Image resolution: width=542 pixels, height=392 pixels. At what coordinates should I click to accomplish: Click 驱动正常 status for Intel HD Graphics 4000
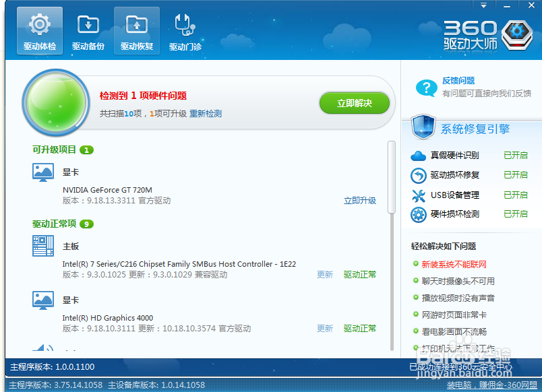click(x=360, y=328)
